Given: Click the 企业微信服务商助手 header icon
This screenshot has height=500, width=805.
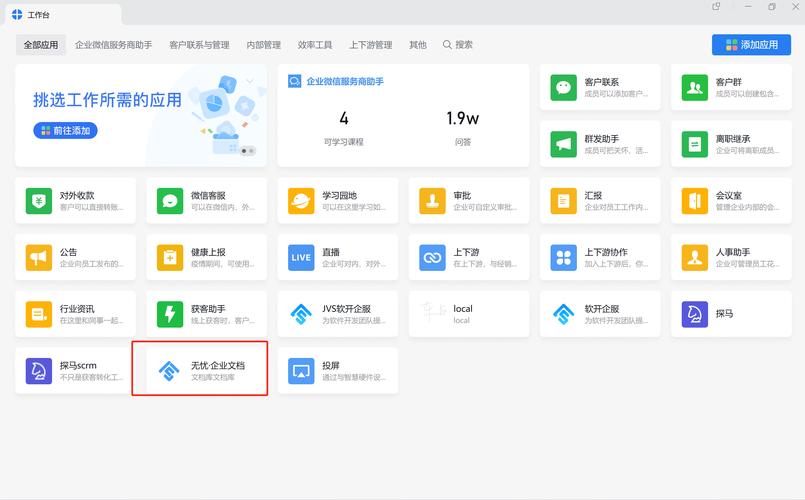Looking at the screenshot, I should click(x=294, y=81).
